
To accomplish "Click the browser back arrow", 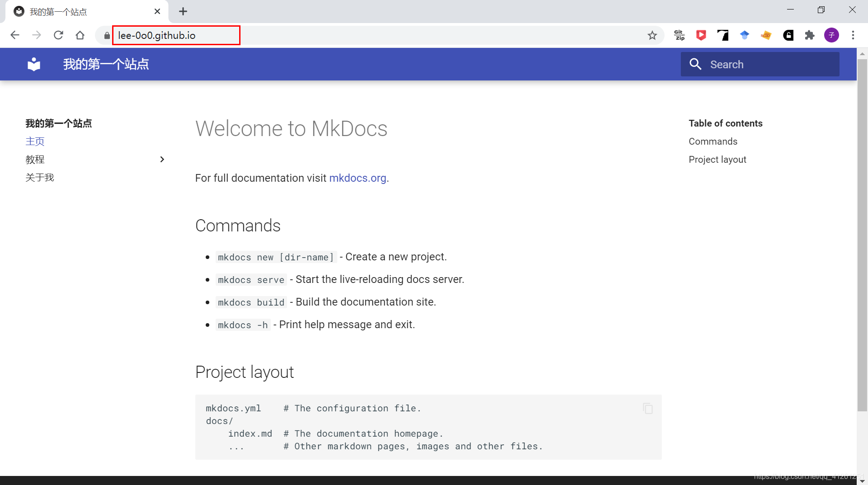I will coord(15,35).
